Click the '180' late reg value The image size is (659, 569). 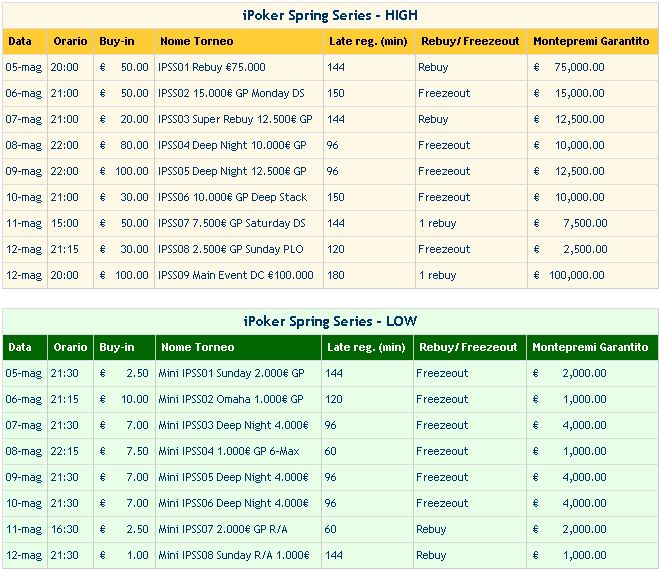pyautogui.click(x=336, y=276)
